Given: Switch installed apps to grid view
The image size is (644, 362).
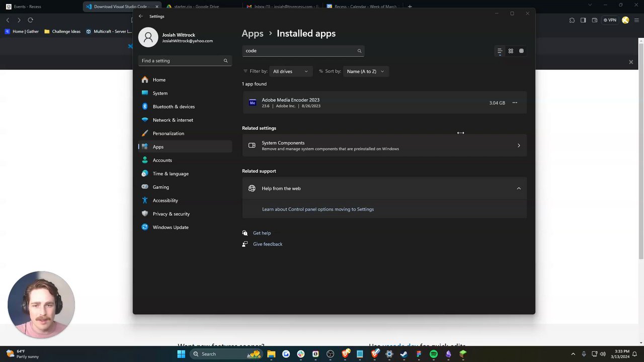Looking at the screenshot, I should coord(511,51).
